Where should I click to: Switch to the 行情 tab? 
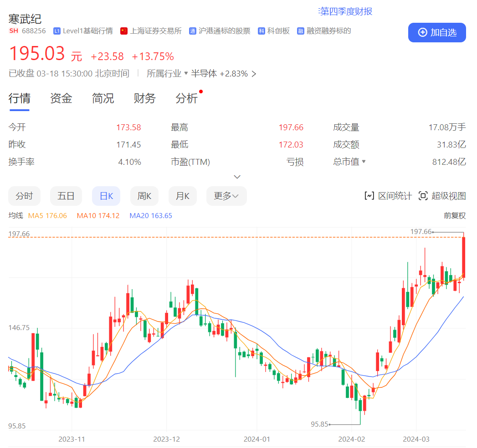click(x=19, y=98)
